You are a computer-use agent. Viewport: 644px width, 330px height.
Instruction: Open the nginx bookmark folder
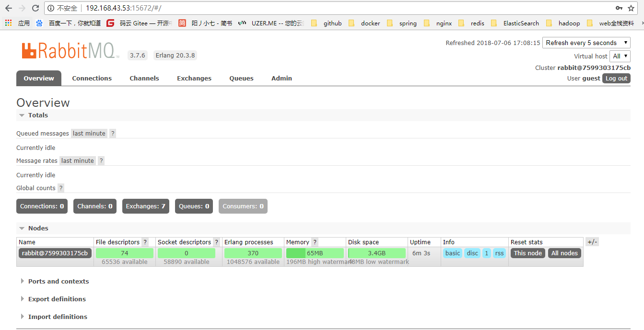[x=438, y=23]
